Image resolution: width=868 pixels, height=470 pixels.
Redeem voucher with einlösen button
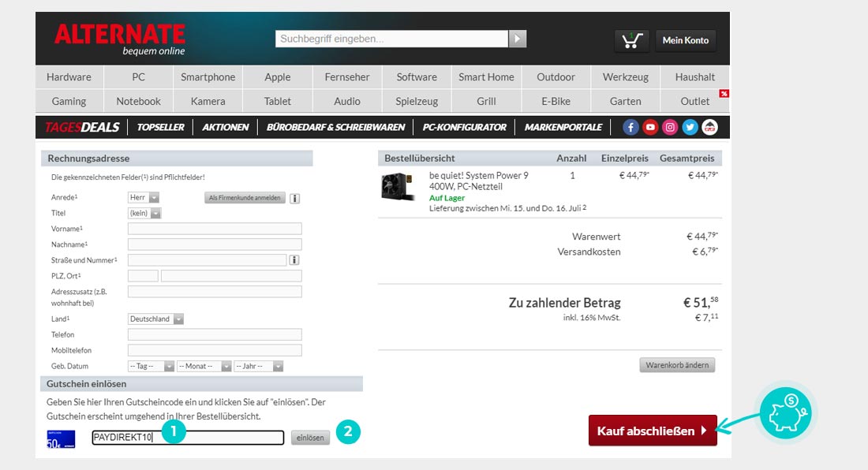(310, 438)
